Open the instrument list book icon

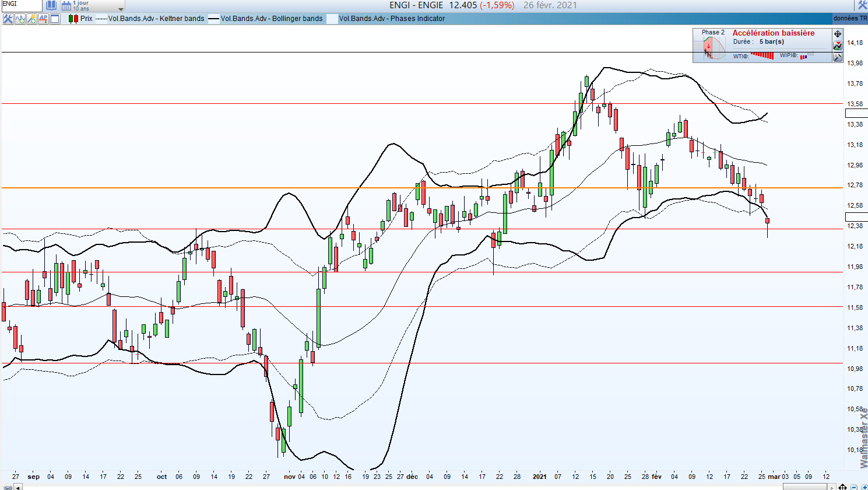[x=51, y=6]
